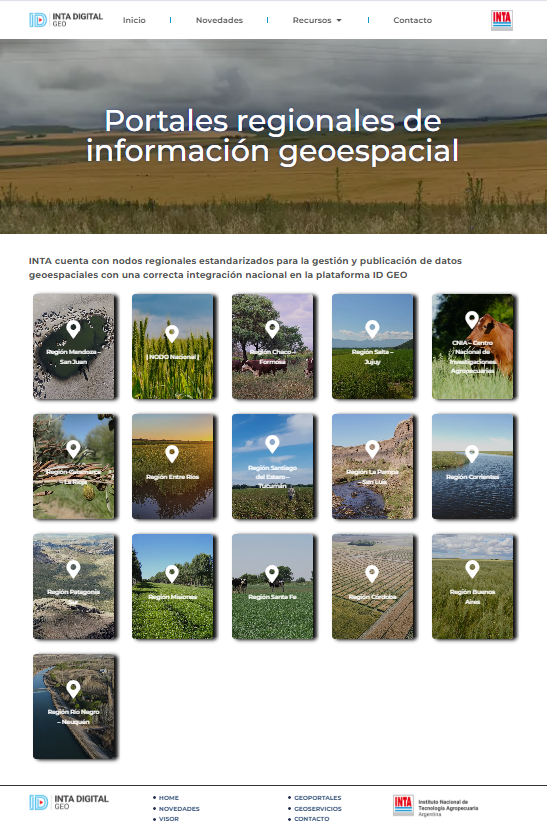
Task: Click the intro paragraph beginning 'INTA cuenta con nodos regionales'
Action: [245, 268]
